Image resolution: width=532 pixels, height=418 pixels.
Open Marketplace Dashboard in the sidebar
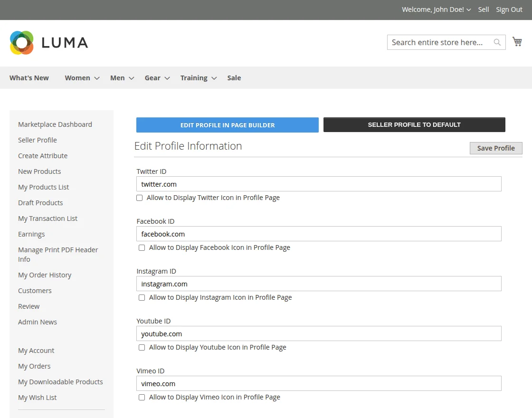point(55,124)
